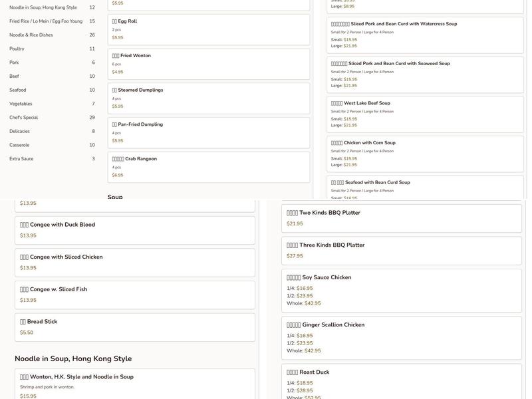
Task: Open the Poultry category
Action: [x=17, y=49]
